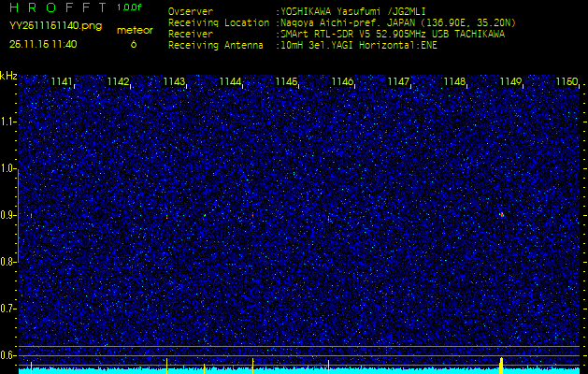Viewport: 588px width, 374px height.
Task: Click the 0.7 frequency axis label
Action: point(8,308)
